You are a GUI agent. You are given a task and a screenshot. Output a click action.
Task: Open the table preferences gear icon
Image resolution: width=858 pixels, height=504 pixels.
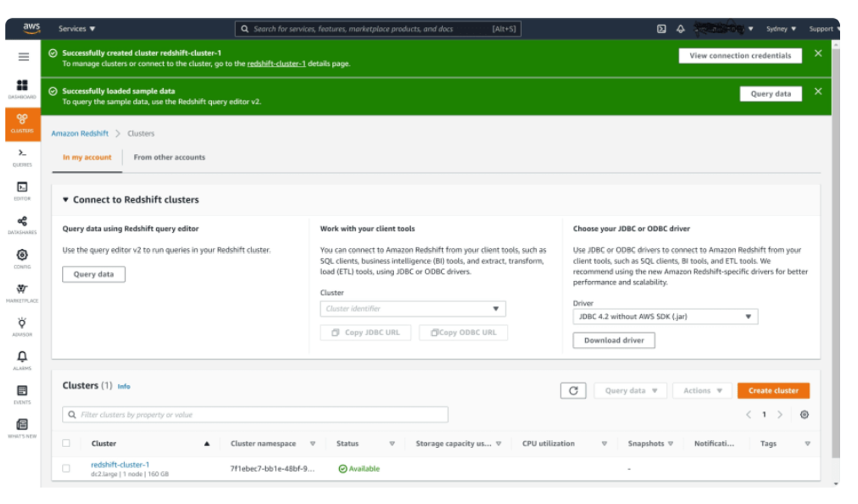pyautogui.click(x=804, y=415)
